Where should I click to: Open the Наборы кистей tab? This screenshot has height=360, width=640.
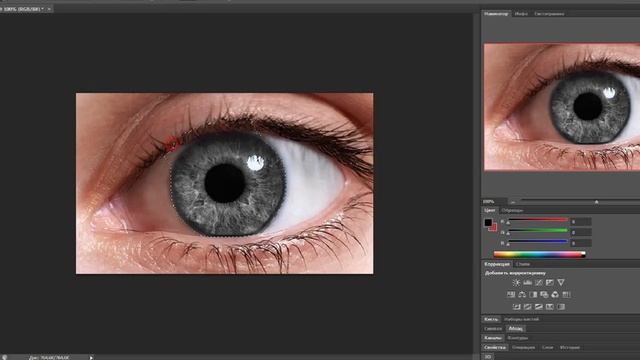[x=521, y=319]
